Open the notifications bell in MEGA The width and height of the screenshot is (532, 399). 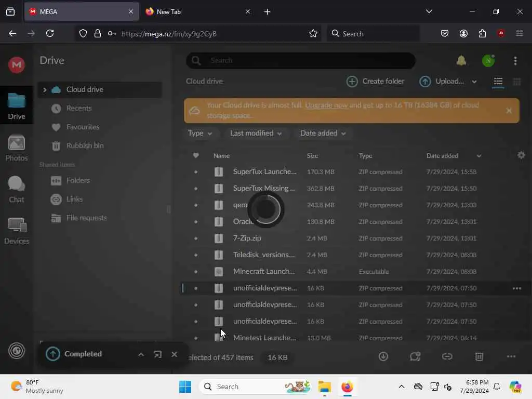[461, 61]
